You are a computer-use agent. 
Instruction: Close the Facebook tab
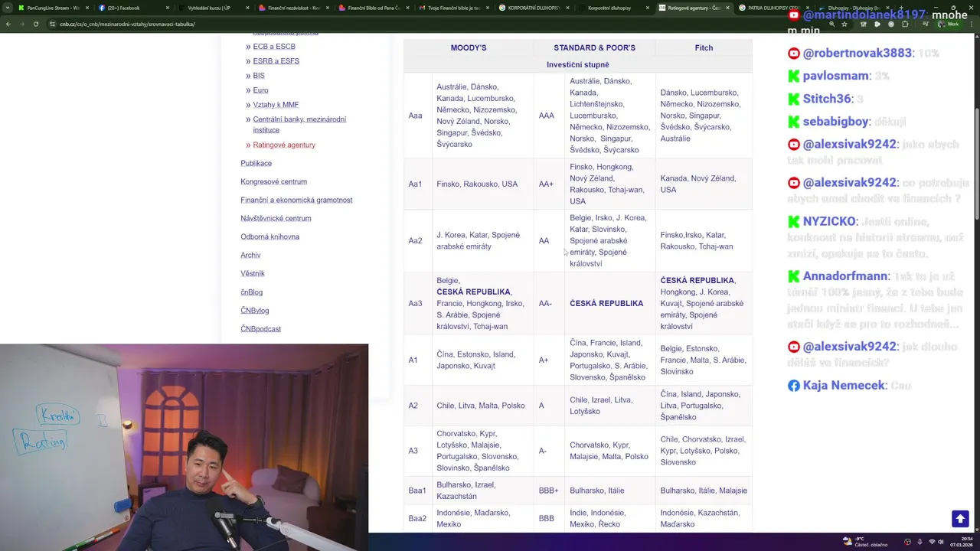click(x=168, y=8)
